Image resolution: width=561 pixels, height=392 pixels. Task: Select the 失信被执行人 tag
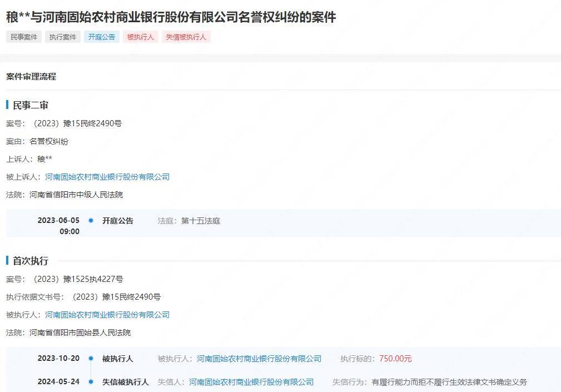(x=186, y=37)
